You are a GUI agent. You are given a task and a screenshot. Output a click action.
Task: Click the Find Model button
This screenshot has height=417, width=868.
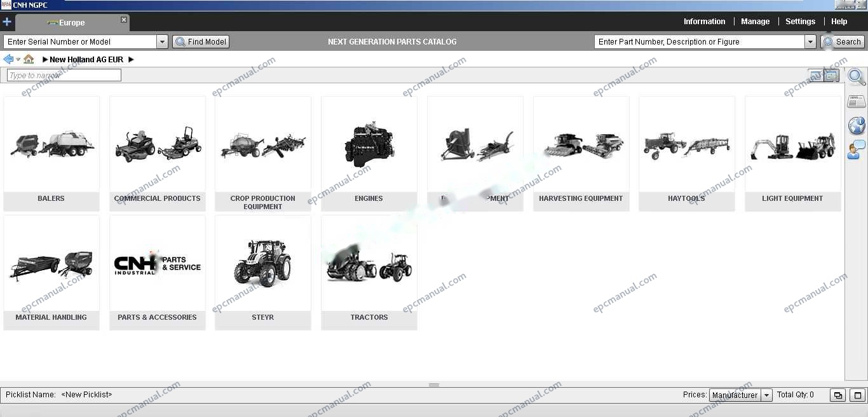point(201,42)
